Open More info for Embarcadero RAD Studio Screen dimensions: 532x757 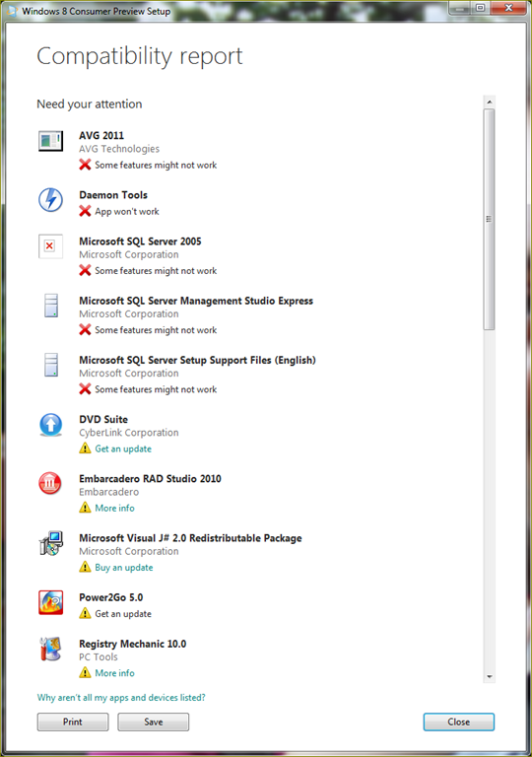pyautogui.click(x=114, y=508)
